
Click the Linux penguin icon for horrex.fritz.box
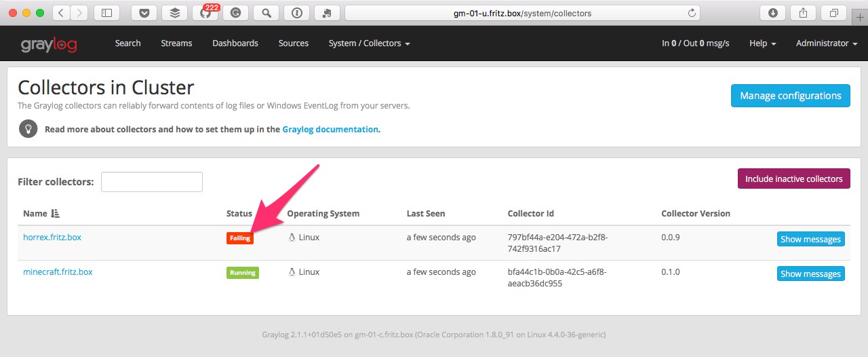[x=292, y=238]
